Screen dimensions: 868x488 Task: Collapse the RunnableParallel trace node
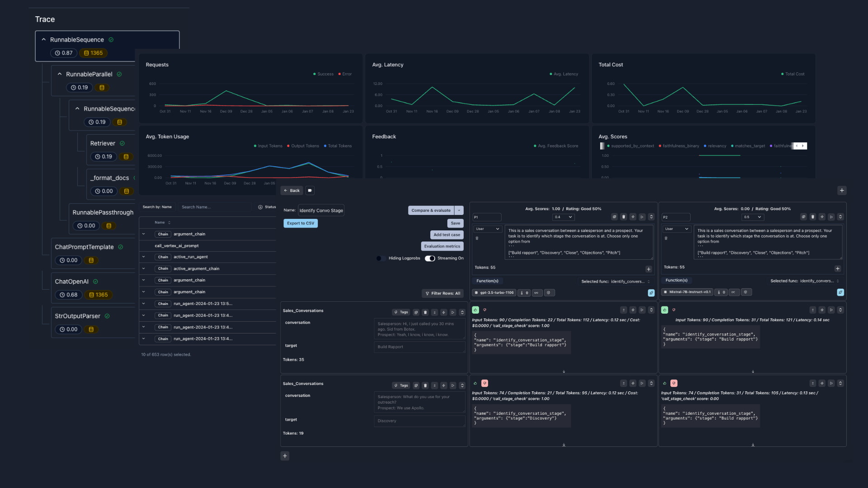coord(60,74)
